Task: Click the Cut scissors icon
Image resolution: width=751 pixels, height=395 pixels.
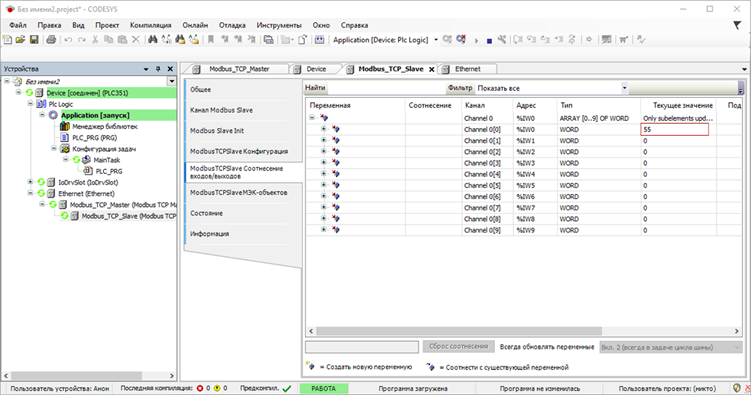Action: (x=95, y=40)
